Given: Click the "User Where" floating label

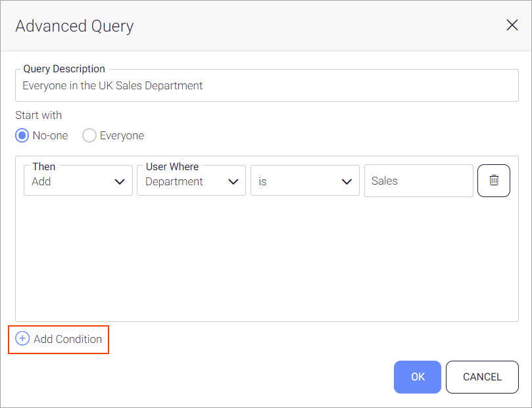Looking at the screenshot, I should click(x=172, y=167).
